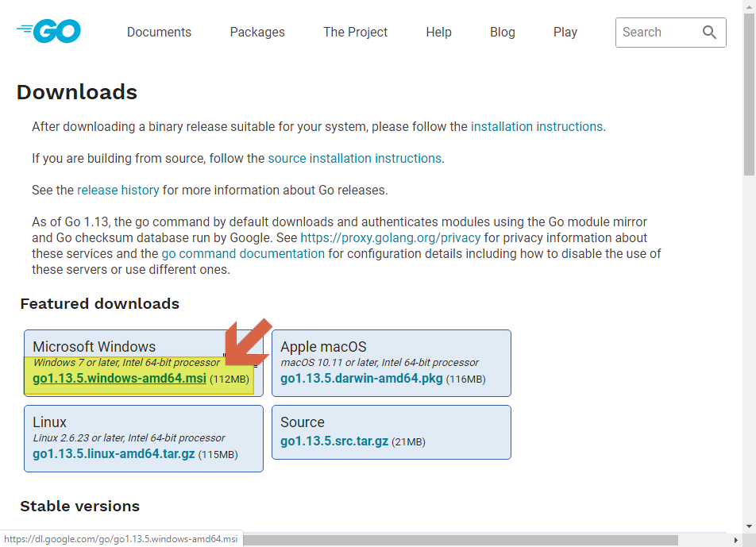Open the source installation instructions link
Viewport: 756px width, 547px height.
pos(354,159)
